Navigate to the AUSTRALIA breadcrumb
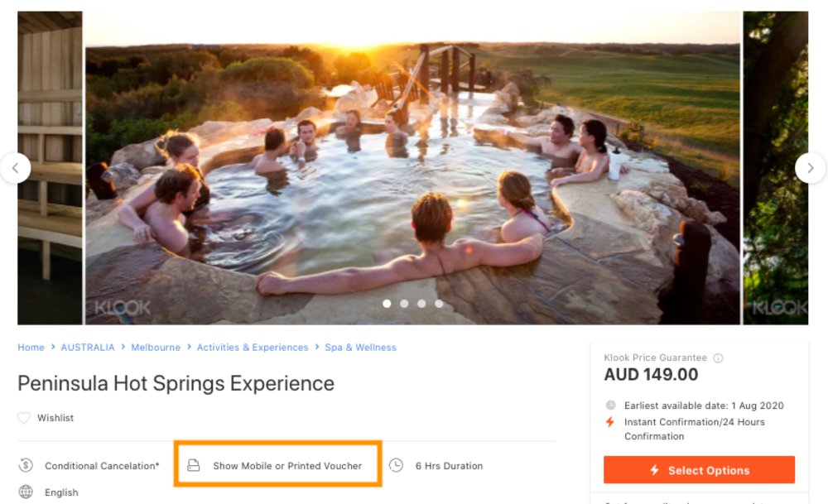The width and height of the screenshot is (828, 504). [x=88, y=348]
